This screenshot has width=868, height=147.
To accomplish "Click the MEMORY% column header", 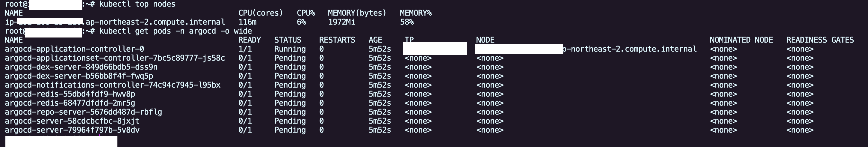I will pyautogui.click(x=415, y=13).
